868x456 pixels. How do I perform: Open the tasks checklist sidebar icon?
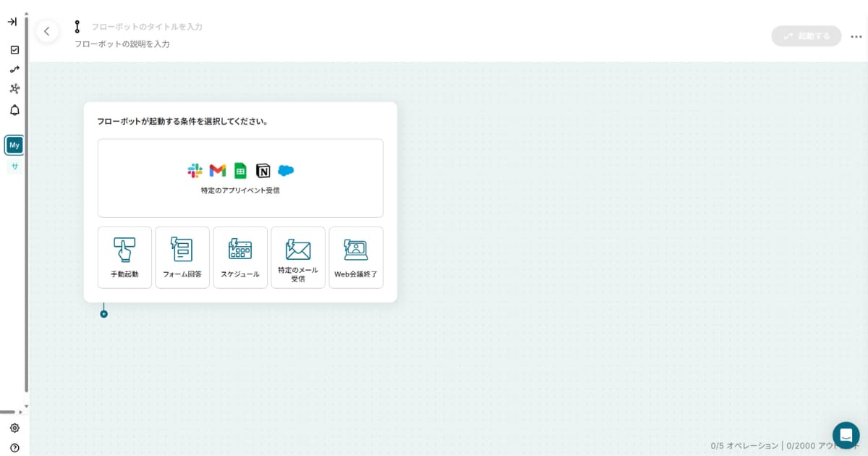point(14,50)
